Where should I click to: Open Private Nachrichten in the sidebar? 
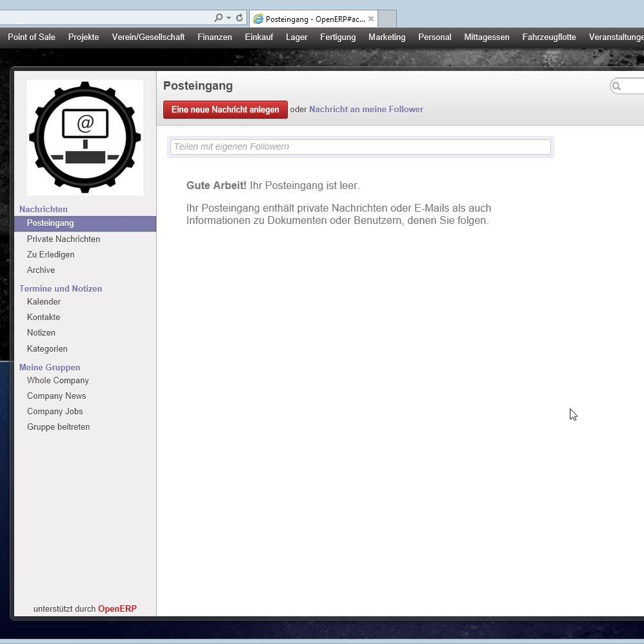click(x=63, y=239)
